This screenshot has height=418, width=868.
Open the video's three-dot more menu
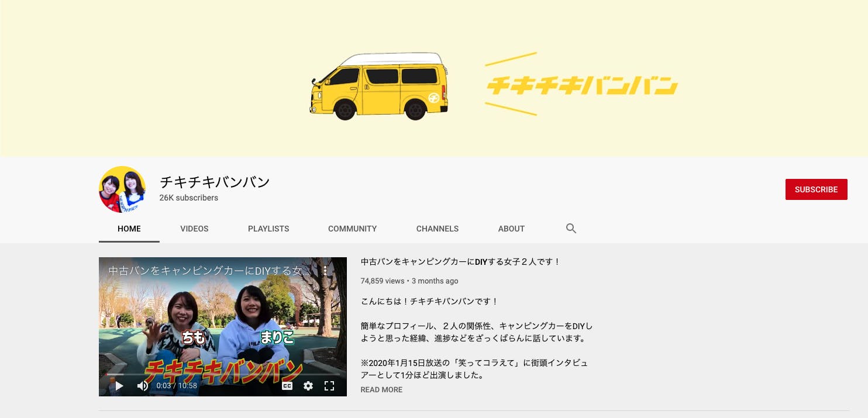coord(325,271)
